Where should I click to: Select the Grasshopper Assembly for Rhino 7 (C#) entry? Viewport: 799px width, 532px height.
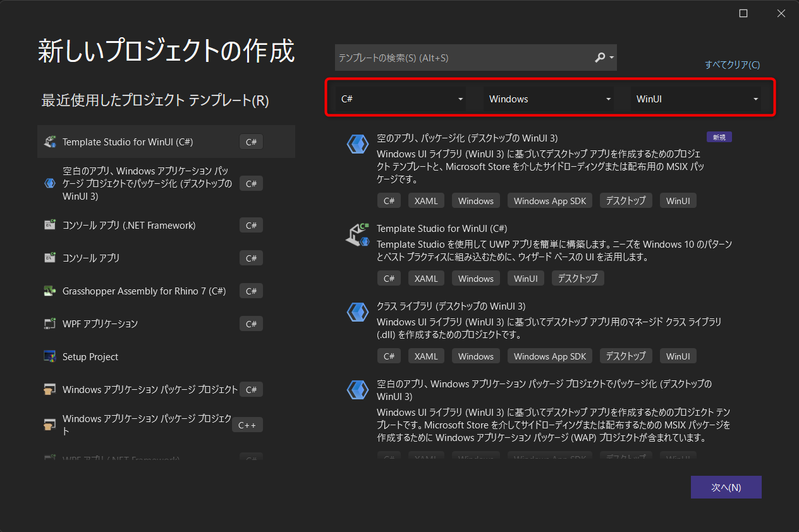[x=166, y=291]
